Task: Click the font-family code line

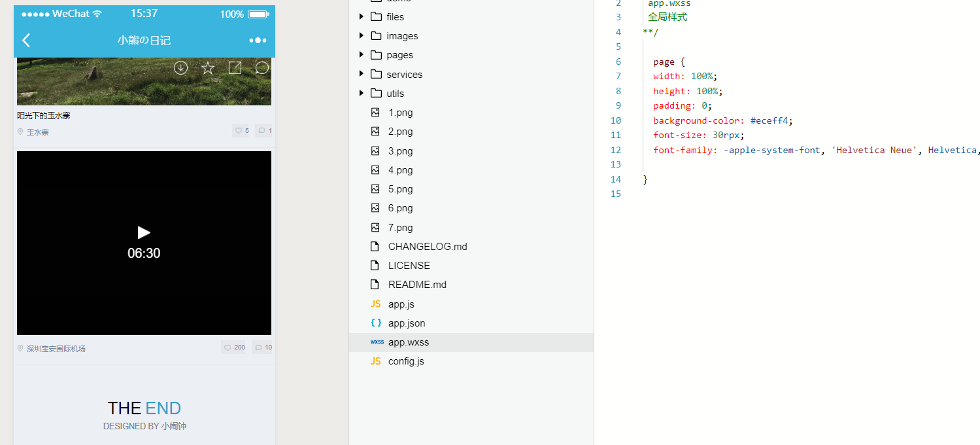Action: point(817,150)
